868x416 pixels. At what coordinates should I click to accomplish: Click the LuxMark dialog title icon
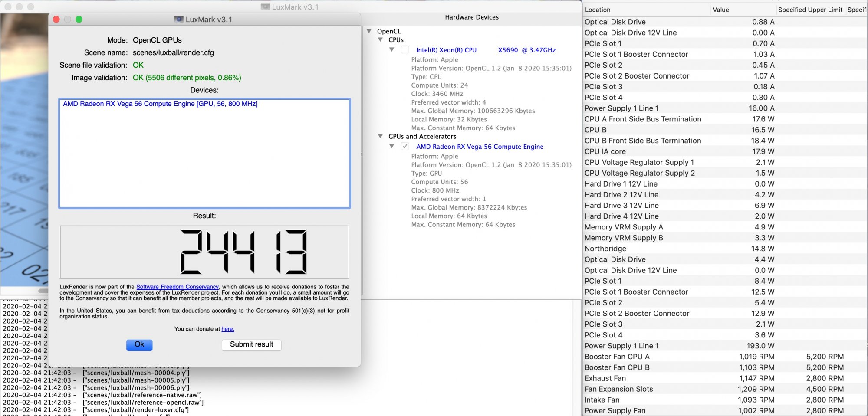click(x=178, y=20)
